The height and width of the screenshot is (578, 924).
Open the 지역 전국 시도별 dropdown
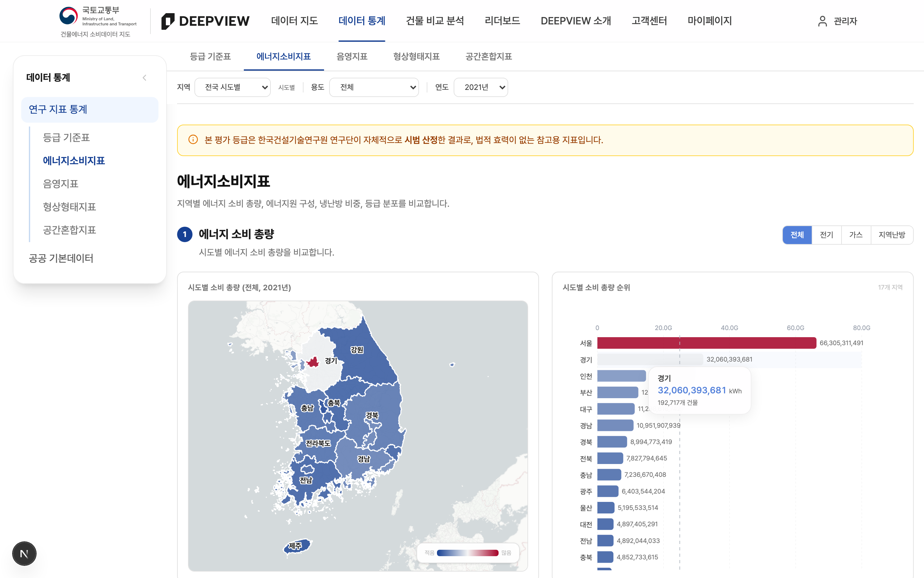(x=233, y=87)
